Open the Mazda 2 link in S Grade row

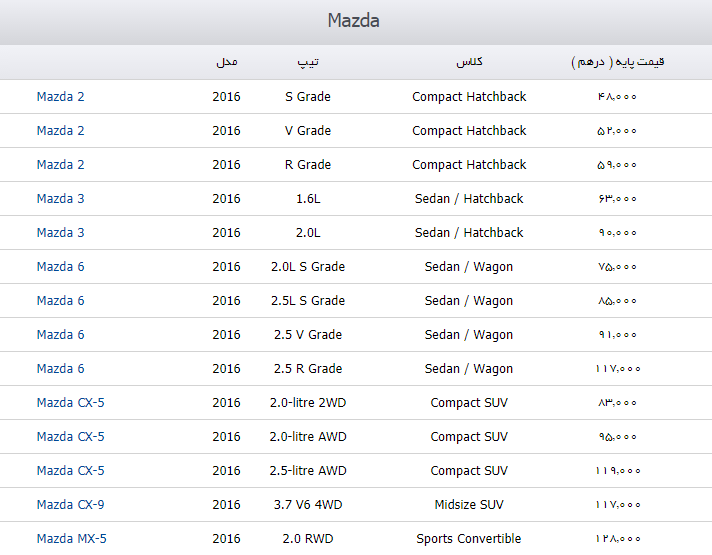pos(60,97)
